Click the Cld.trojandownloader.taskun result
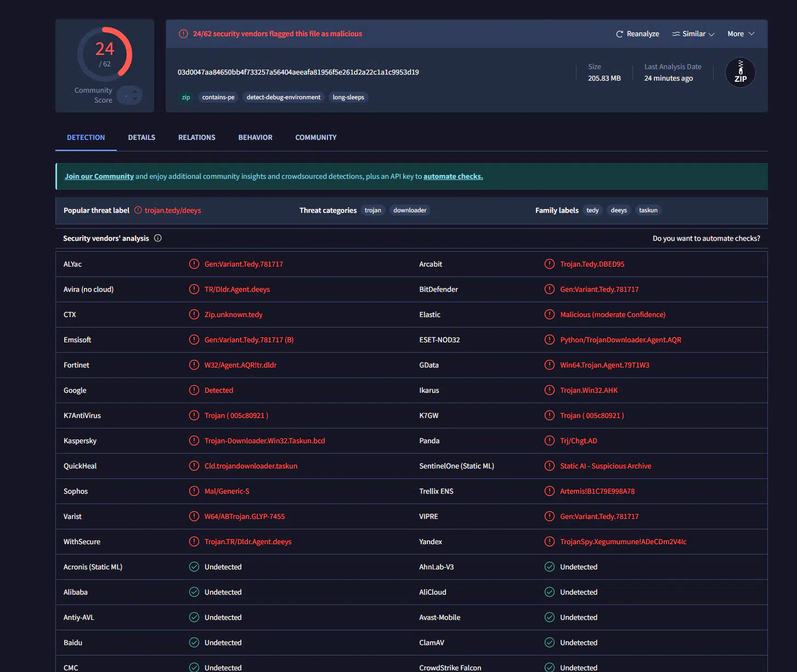This screenshot has width=797, height=672. click(251, 466)
